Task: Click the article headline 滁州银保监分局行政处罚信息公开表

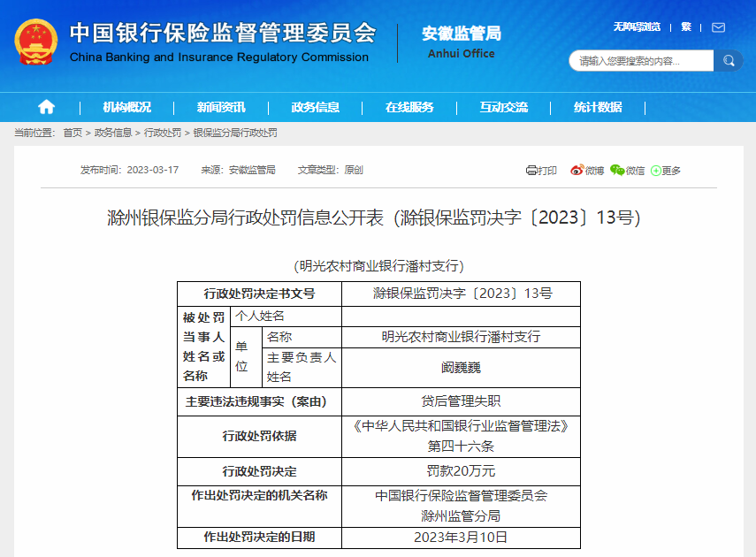Action: click(245, 217)
